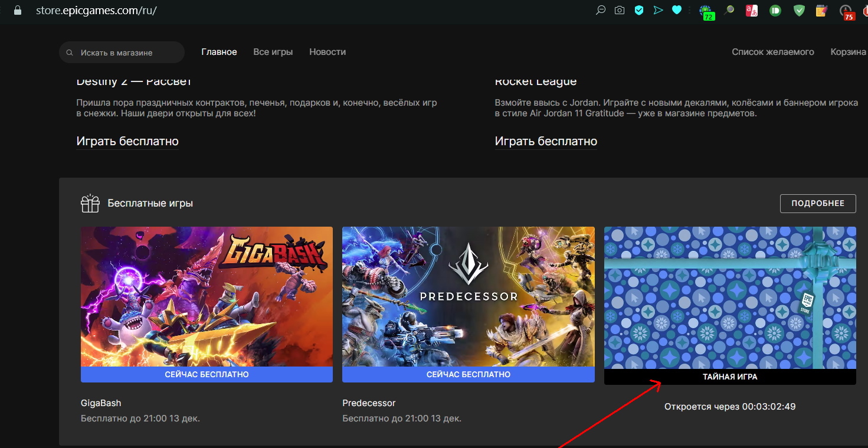Click the search magnifier icon in store search
Image resolution: width=868 pixels, height=448 pixels.
(70, 53)
